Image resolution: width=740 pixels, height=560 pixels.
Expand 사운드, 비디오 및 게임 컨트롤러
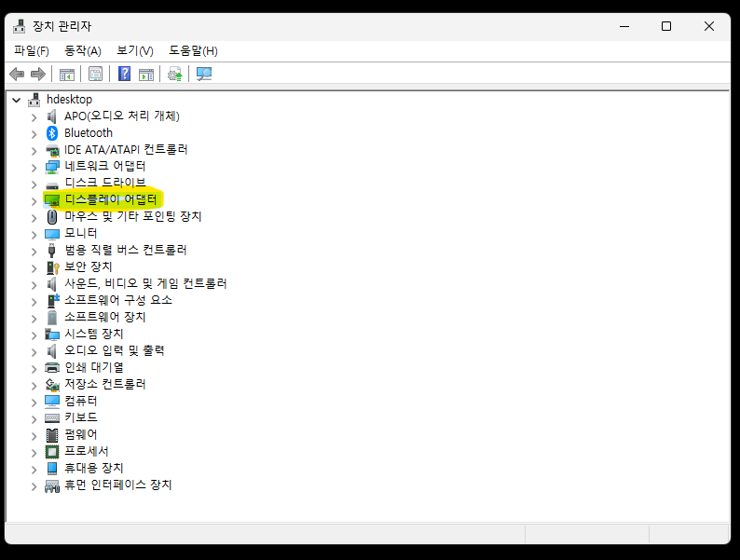(34, 285)
